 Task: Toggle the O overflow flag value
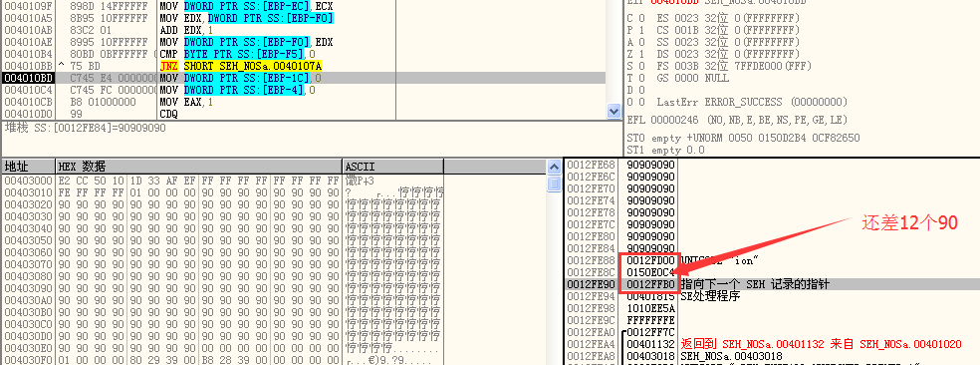pyautogui.click(x=641, y=102)
